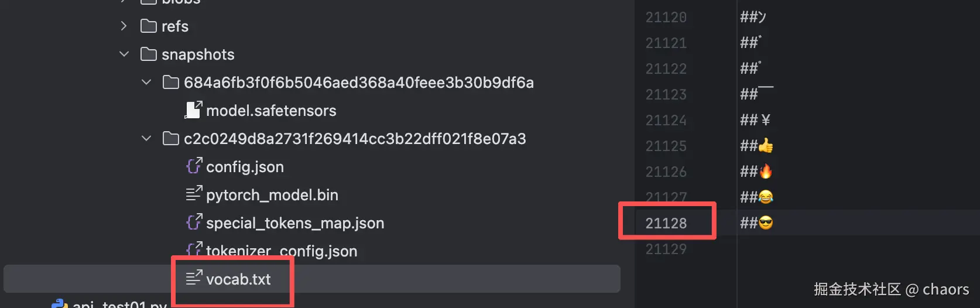Click the special_tokens_map.json file icon
This screenshot has width=980, height=308.
click(194, 223)
